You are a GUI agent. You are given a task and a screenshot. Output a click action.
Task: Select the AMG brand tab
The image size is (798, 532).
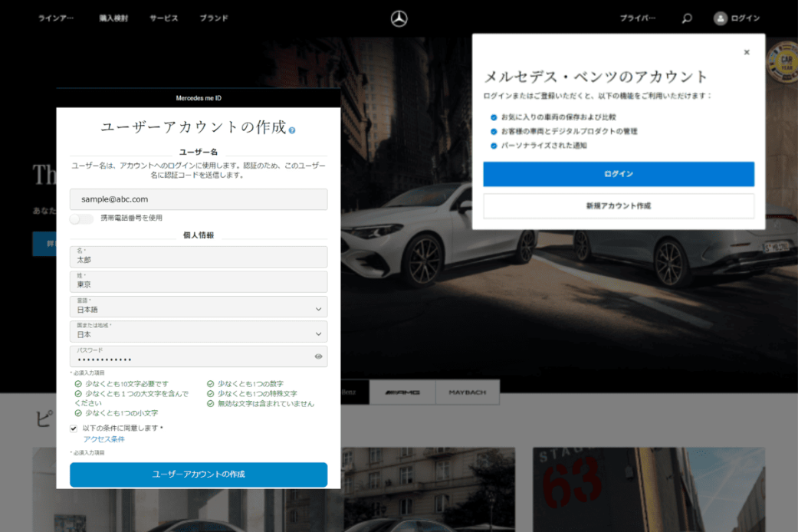pyautogui.click(x=402, y=392)
